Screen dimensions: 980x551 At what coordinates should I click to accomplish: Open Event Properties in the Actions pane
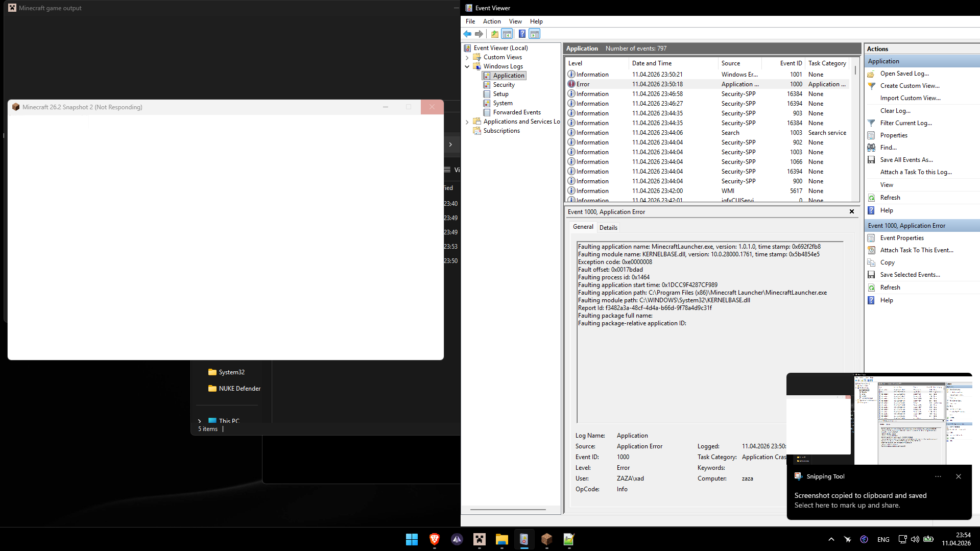(901, 238)
